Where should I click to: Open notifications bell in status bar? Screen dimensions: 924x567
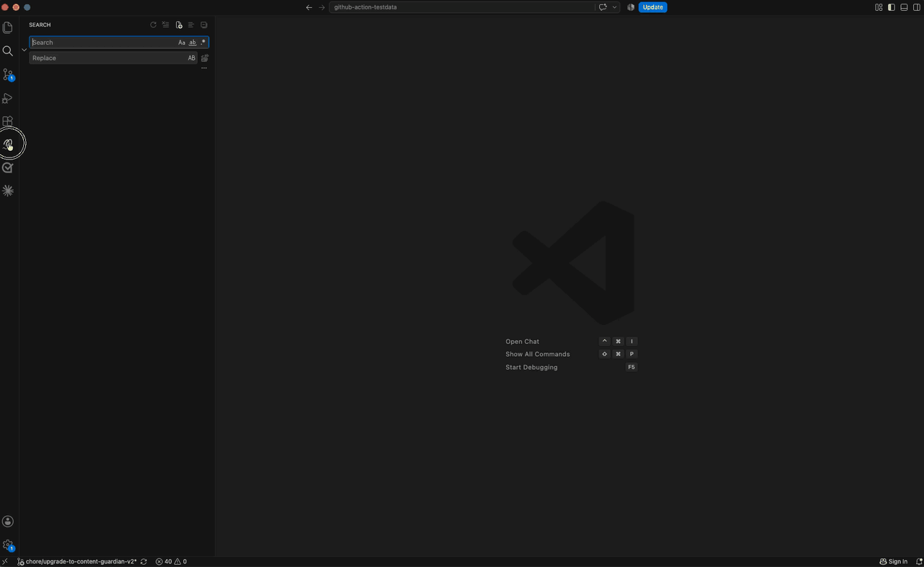(x=919, y=561)
